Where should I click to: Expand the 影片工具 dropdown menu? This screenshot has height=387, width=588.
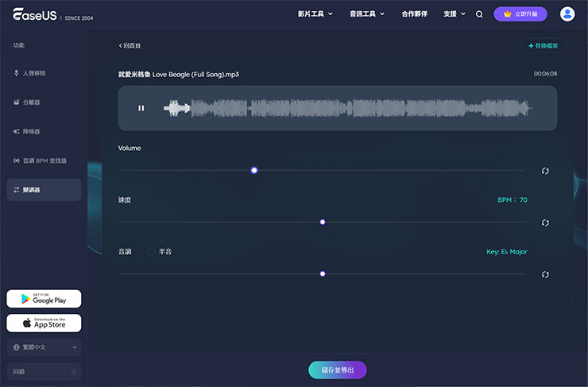click(315, 14)
